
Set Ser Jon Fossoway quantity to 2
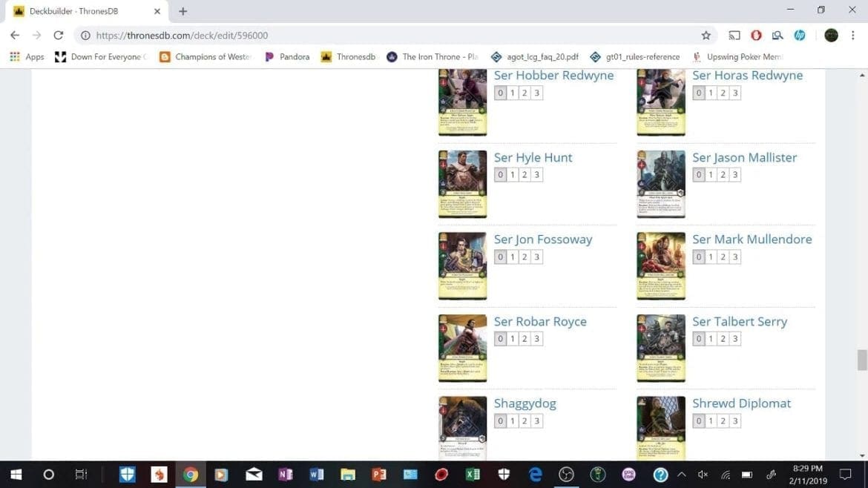[x=525, y=257]
